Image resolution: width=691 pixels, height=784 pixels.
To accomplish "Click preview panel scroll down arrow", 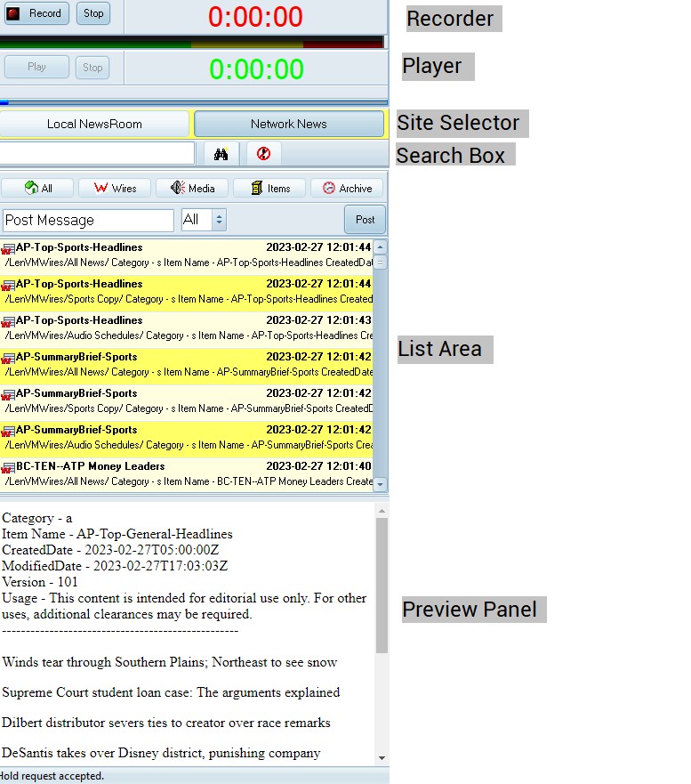I will coord(382,758).
